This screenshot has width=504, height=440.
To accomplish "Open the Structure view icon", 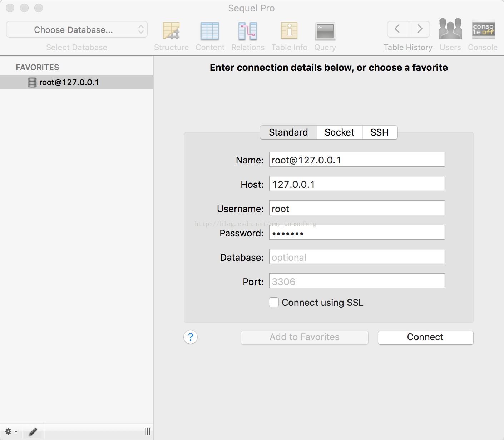I will tap(171, 31).
